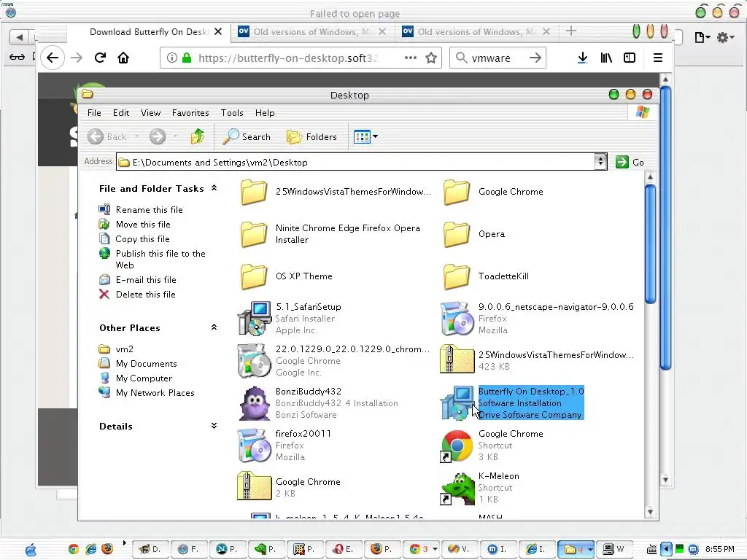
Task: Click E-mail this file
Action: 146,280
